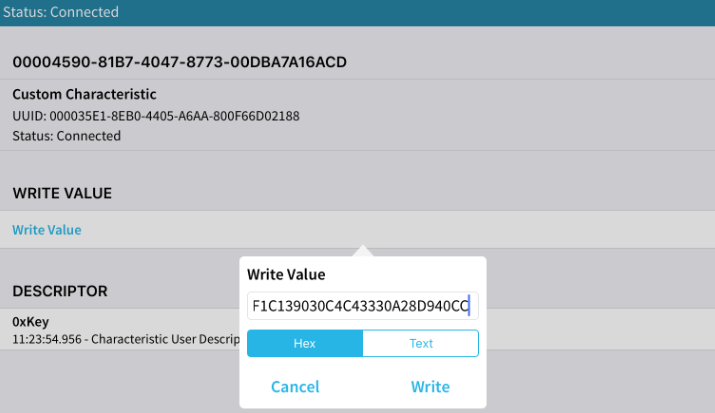Click the DESCRIPTOR section header
This screenshot has height=413, width=715.
[x=60, y=291]
